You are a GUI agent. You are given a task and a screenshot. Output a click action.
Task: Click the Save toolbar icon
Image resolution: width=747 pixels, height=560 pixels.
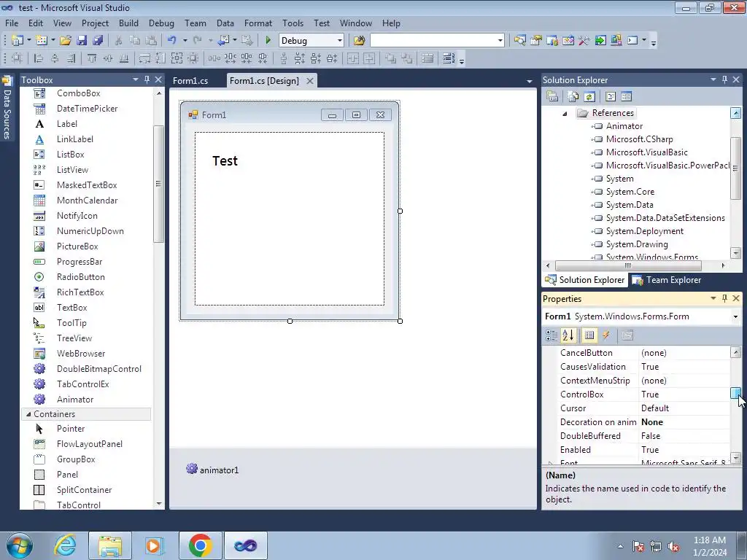pyautogui.click(x=82, y=41)
